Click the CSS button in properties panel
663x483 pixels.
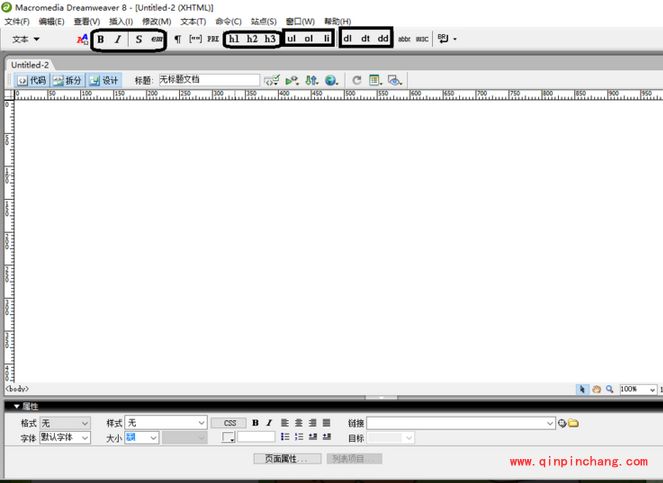(x=228, y=423)
